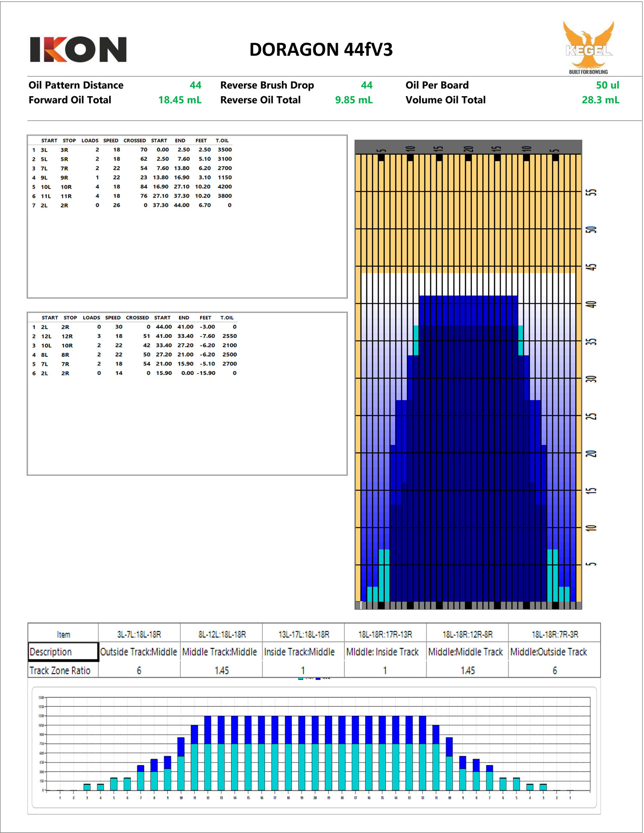Click the crossed value 51
Image resolution: width=644 pixels, height=833 pixels.
(x=147, y=336)
